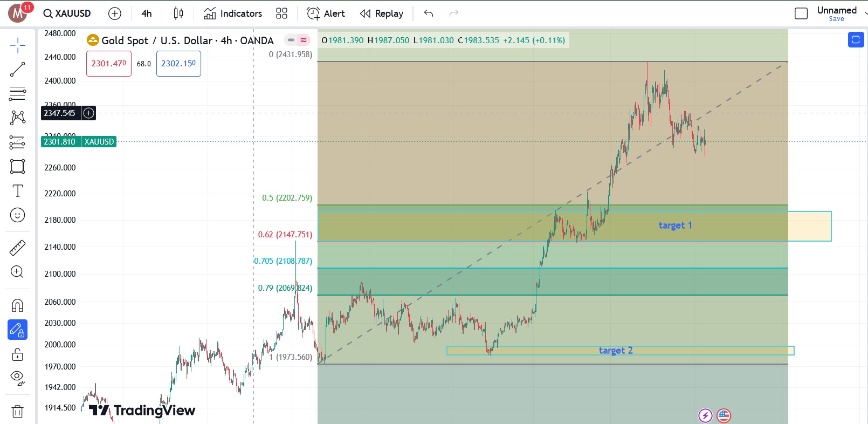Open the purple lightning event marker
868x424 pixels.
pyautogui.click(x=705, y=415)
